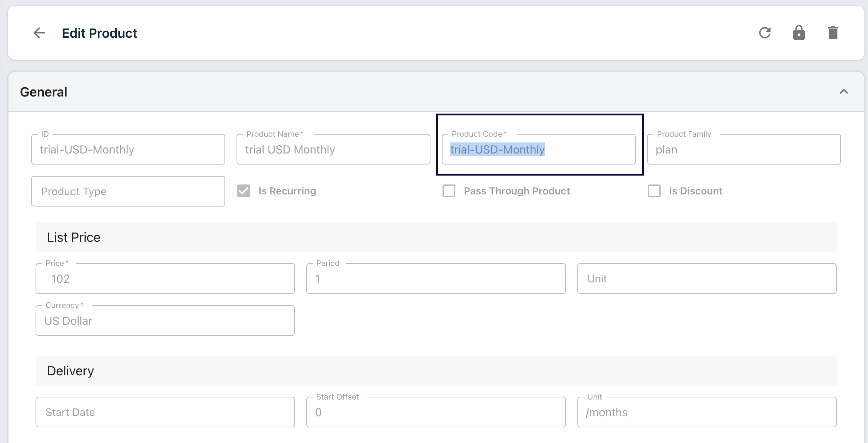Click the trash delete icon
Screen dimensions: 868x443
(833, 33)
